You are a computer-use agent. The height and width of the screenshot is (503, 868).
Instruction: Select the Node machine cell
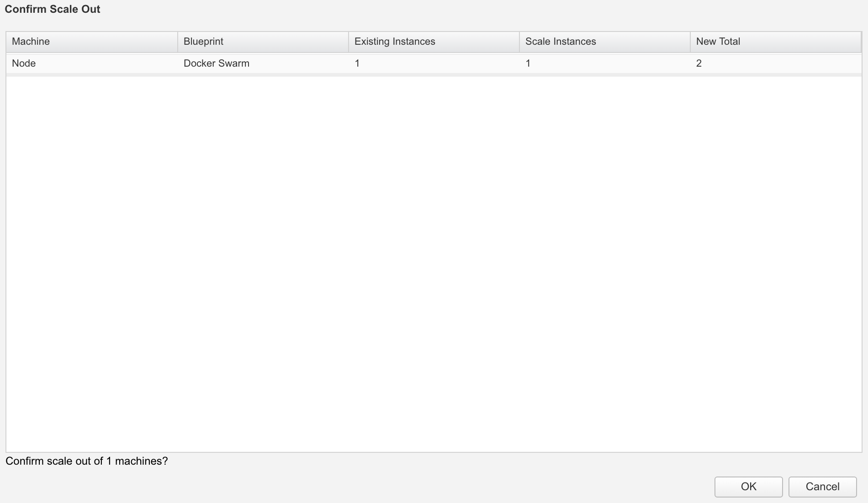[x=24, y=63]
